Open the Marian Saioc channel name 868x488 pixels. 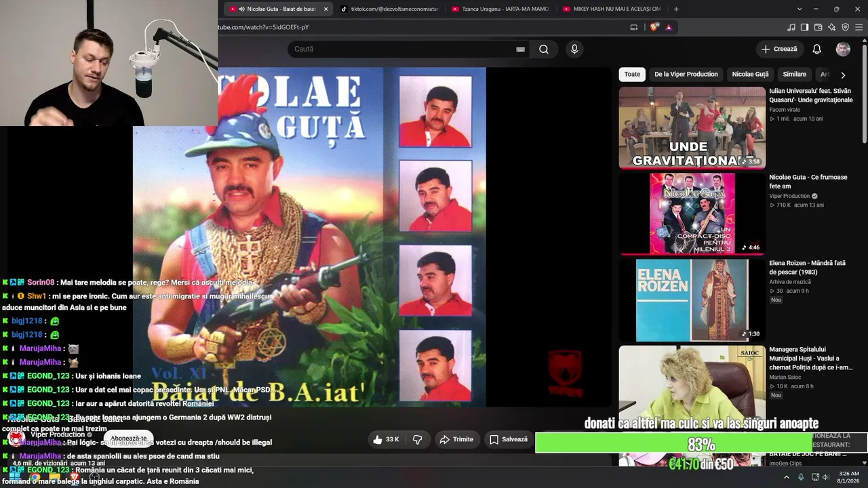[785, 378]
